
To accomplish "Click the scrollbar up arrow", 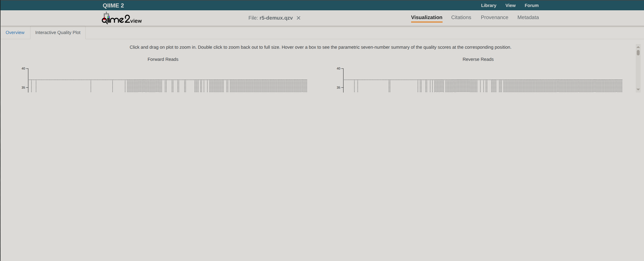I will pyautogui.click(x=638, y=47).
